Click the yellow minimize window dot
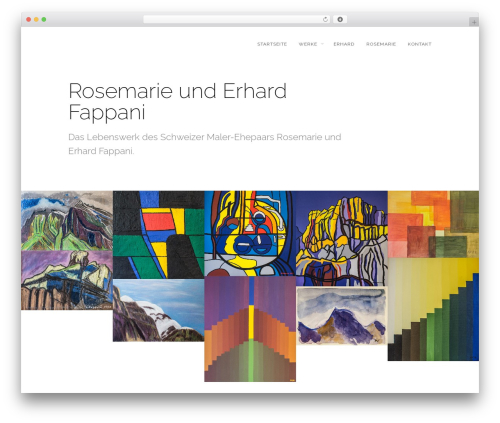Screen dimensions: 500x423 pyautogui.click(x=36, y=20)
